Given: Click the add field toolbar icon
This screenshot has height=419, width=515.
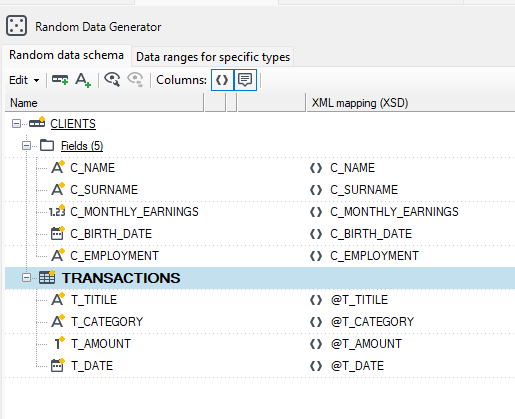Looking at the screenshot, I should (83, 80).
